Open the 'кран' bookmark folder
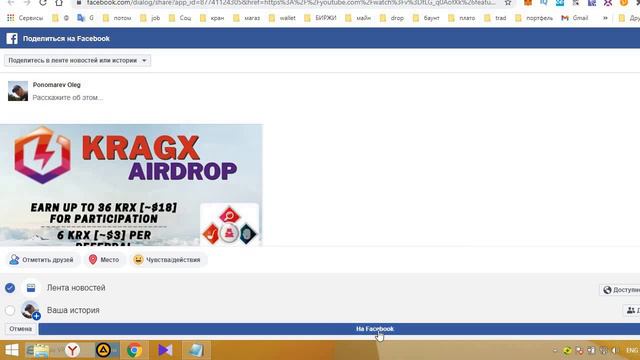Viewport: 640px width, 360px height. pos(212,18)
